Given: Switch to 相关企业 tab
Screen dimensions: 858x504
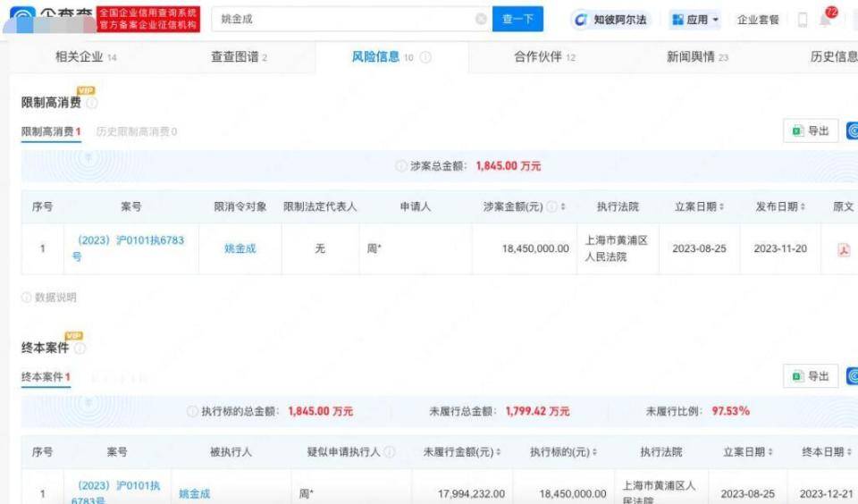Looking at the screenshot, I should click(86, 57).
